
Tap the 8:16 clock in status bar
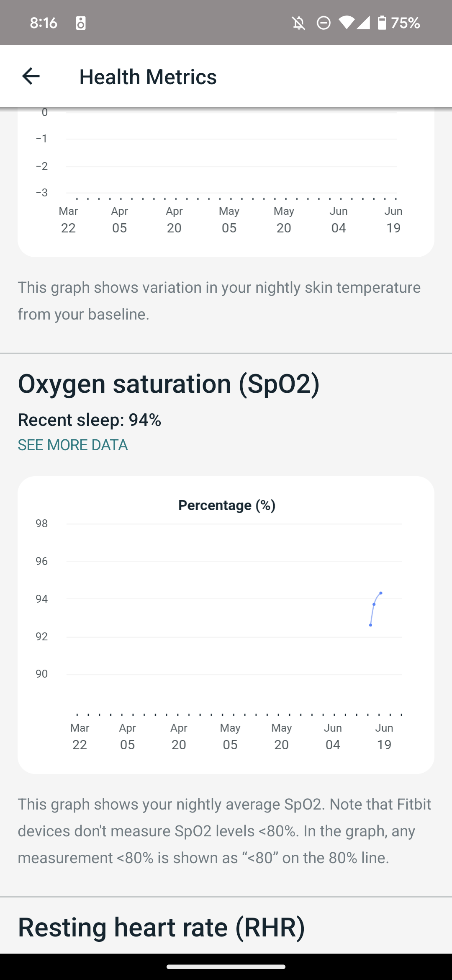44,23
